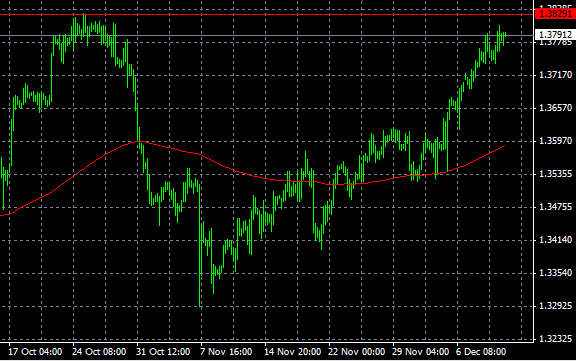Click the 6 Dec 08:00 time label
The width and height of the screenshot is (576, 361).
tap(481, 352)
